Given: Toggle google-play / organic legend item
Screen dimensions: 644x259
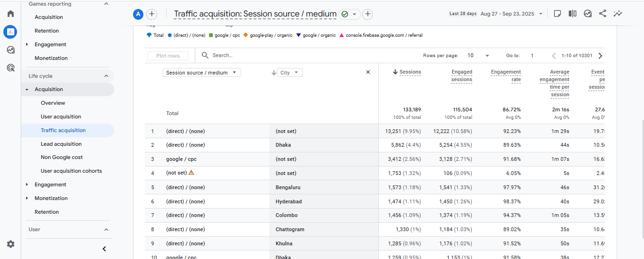Looking at the screenshot, I should (268, 35).
